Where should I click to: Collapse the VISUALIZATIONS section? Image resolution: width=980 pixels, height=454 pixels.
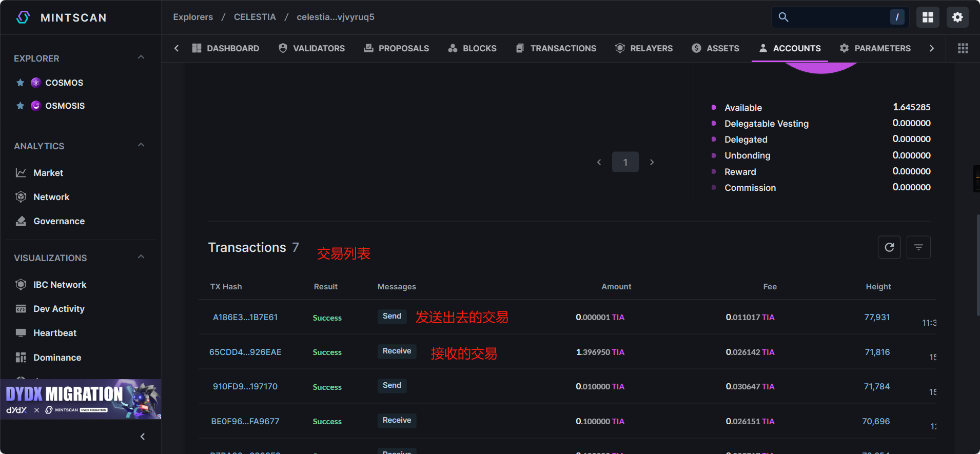click(141, 257)
